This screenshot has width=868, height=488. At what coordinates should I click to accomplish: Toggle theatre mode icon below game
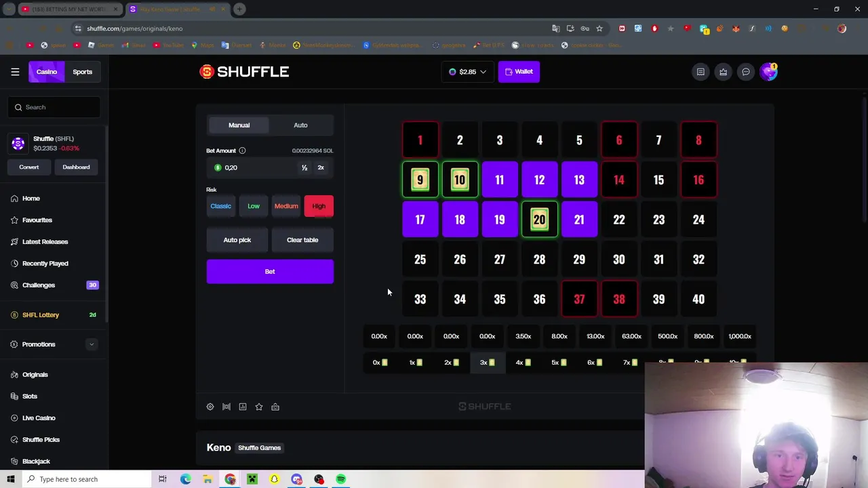[226, 407]
